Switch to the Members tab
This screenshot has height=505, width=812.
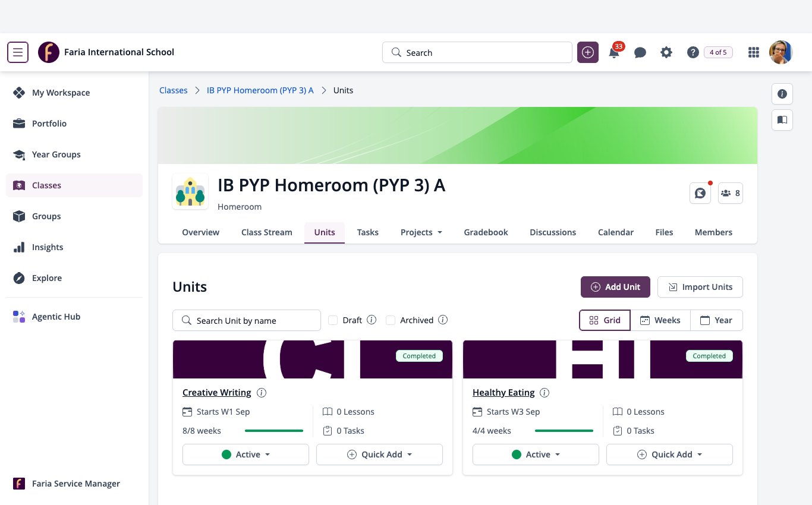coord(713,232)
